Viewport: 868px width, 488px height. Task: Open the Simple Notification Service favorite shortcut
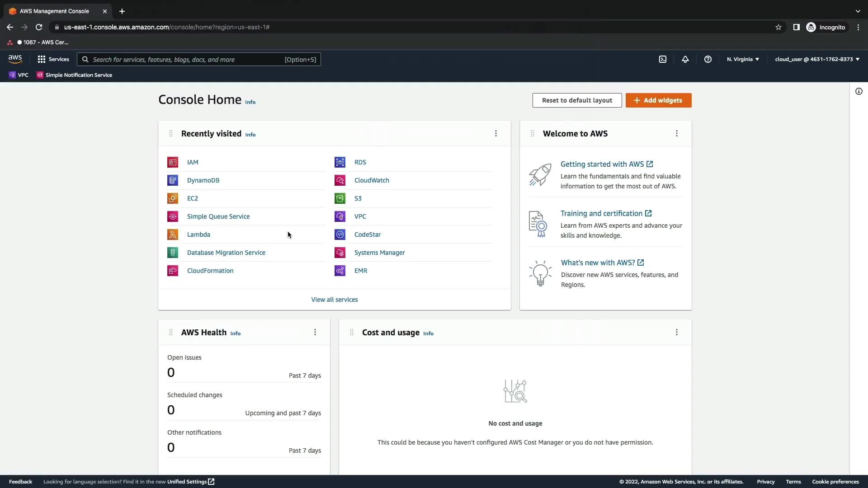coord(75,75)
